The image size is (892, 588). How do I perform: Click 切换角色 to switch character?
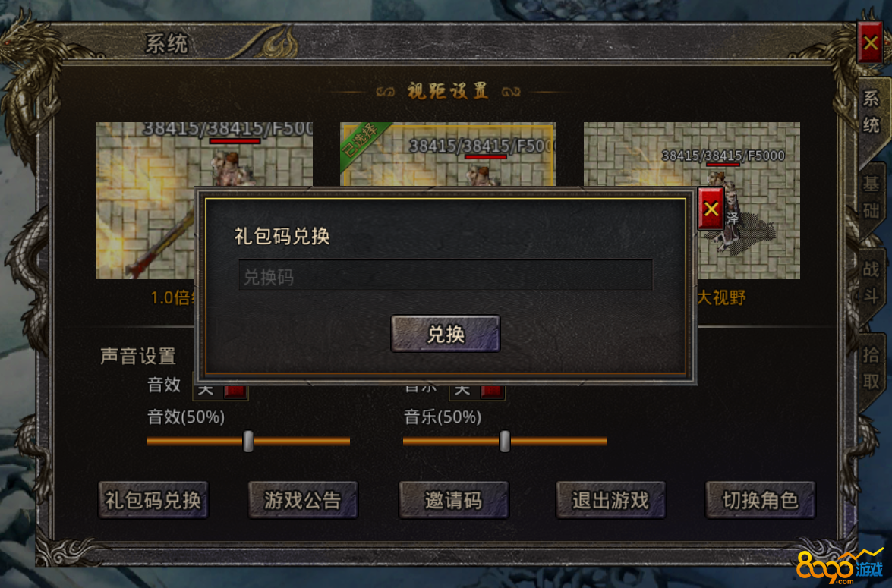tap(760, 500)
